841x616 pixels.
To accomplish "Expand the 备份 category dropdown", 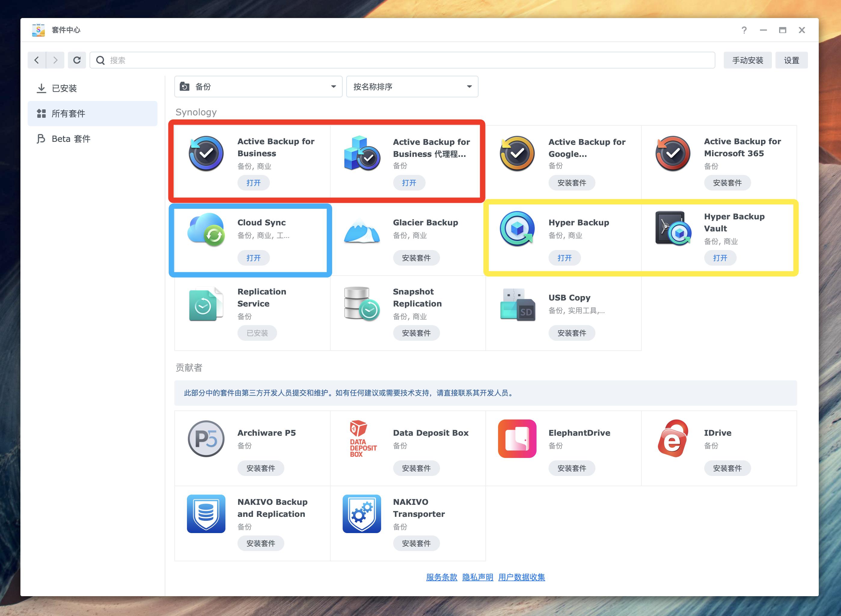I will pyautogui.click(x=258, y=87).
